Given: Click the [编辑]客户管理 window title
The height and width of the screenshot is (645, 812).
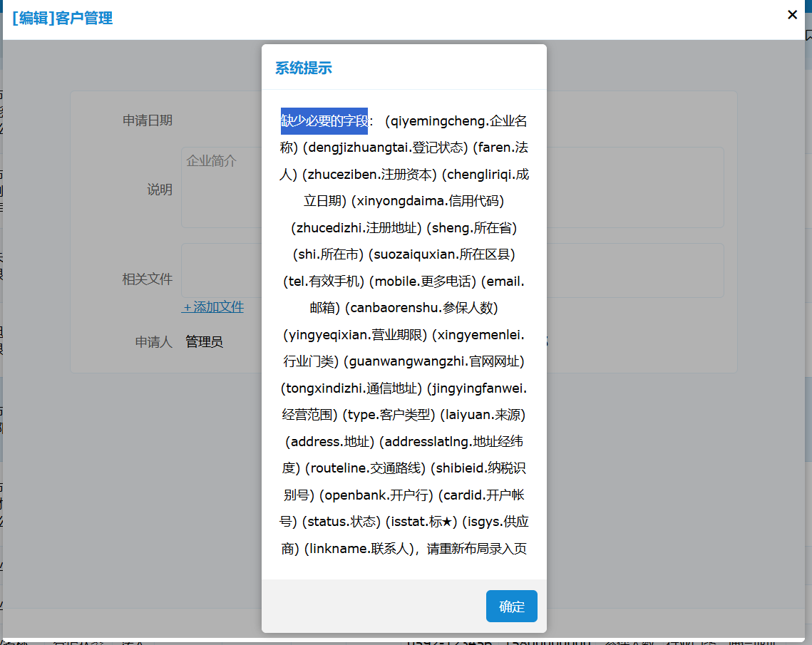Looking at the screenshot, I should coord(62,19).
